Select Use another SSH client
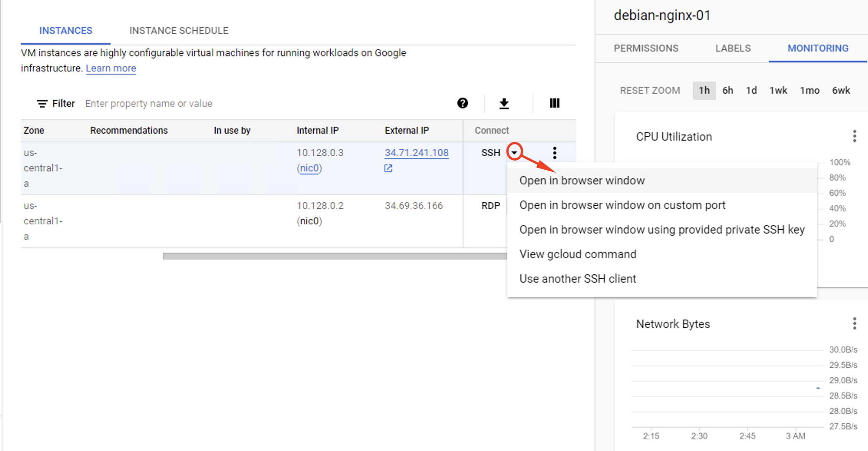The image size is (868, 451). (662, 279)
